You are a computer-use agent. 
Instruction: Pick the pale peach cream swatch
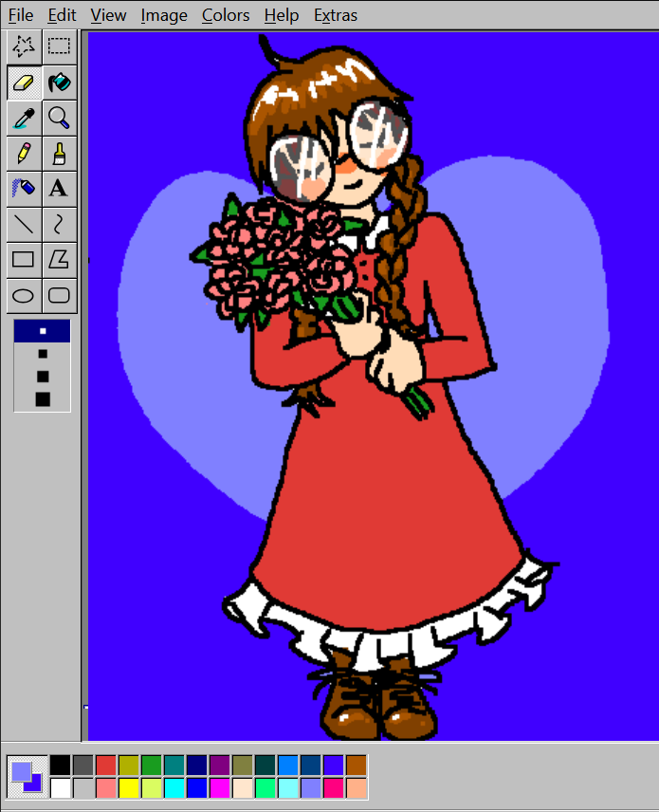[243, 788]
